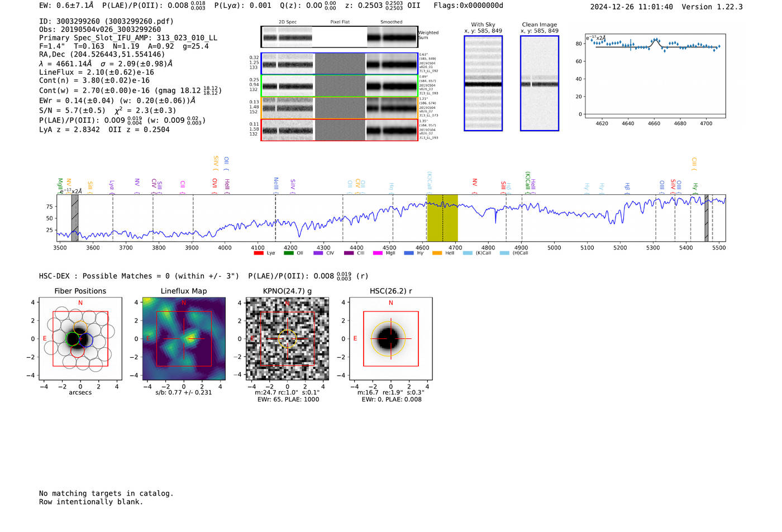
Task: Click the Pixel Flat column header
Action: pyautogui.click(x=340, y=22)
